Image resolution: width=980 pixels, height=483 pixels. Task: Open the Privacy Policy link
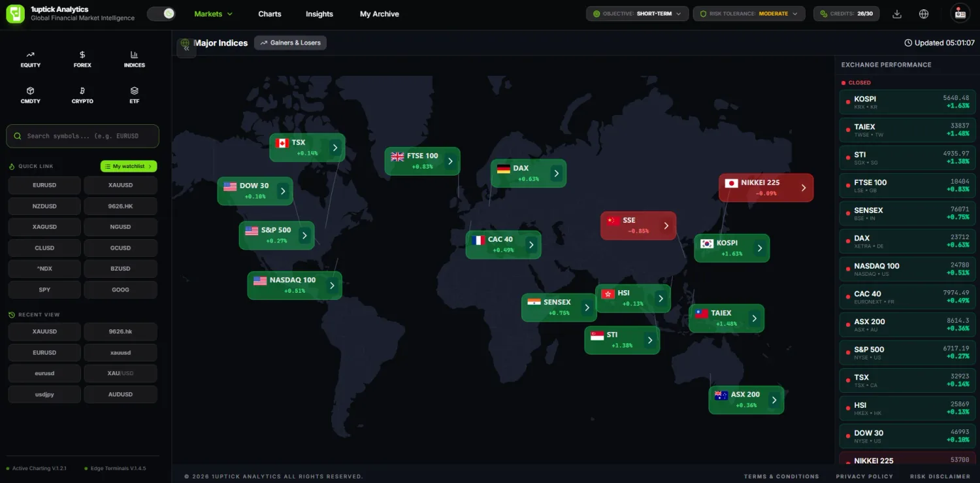click(864, 476)
